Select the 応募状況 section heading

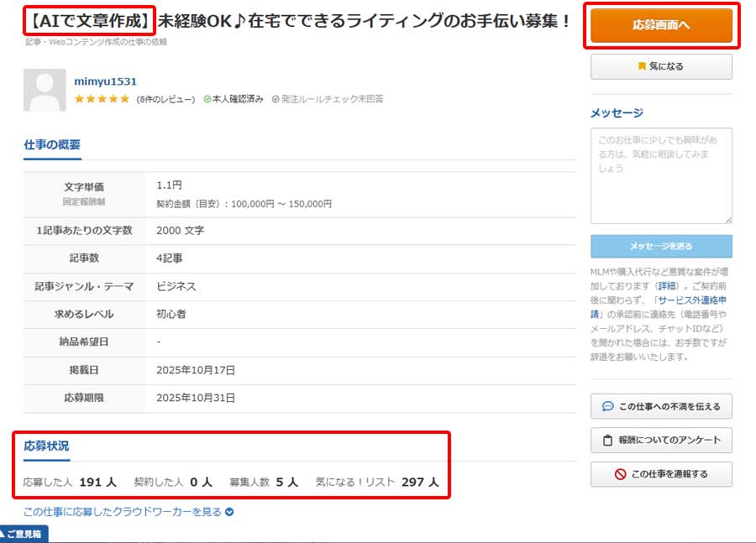point(46,446)
